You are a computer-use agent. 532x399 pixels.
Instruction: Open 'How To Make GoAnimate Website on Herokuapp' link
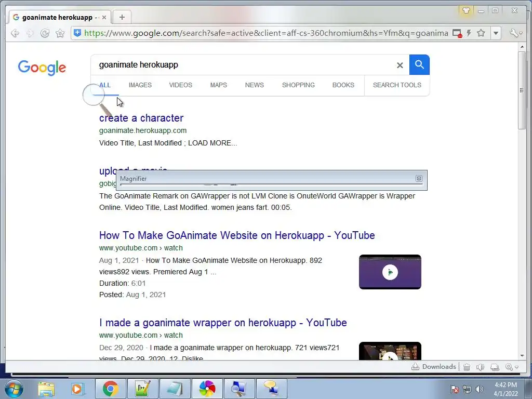[237, 235]
